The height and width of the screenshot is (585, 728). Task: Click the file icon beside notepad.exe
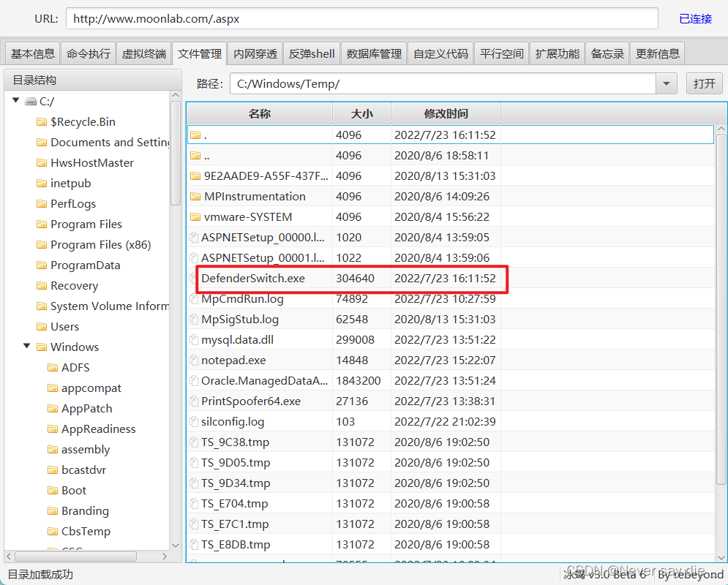click(x=194, y=360)
